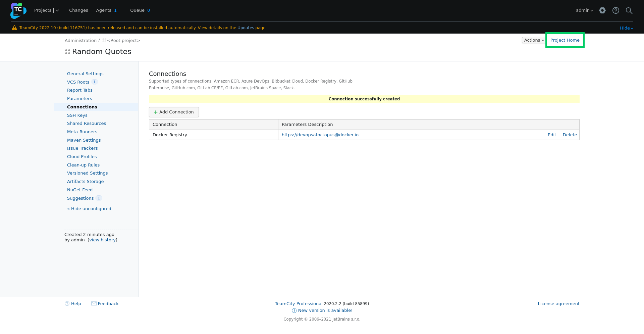Click the Root project breadcrumb link
644x334 pixels.
(123, 41)
